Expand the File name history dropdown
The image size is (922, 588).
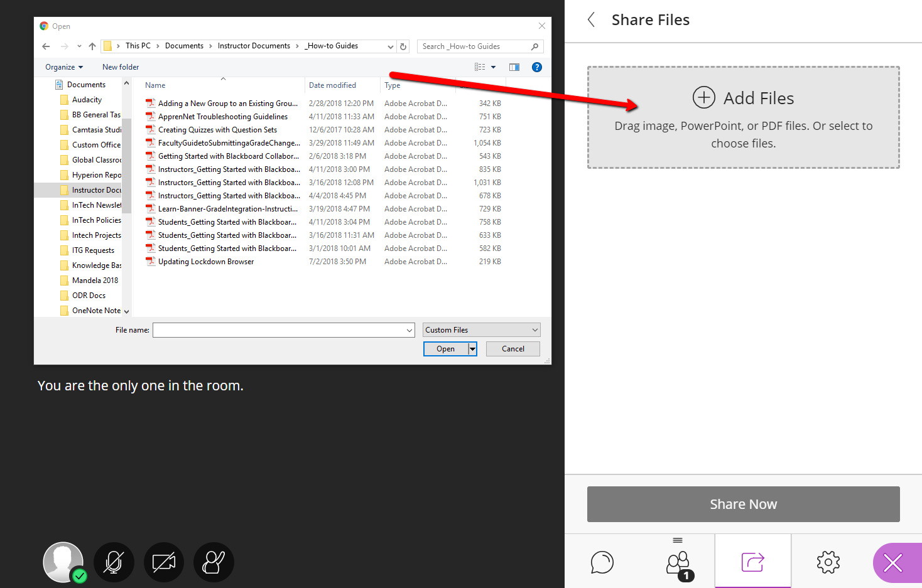409,330
